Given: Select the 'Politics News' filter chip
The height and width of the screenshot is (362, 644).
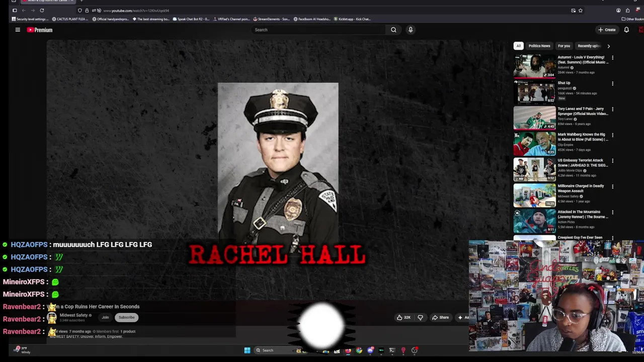Looking at the screenshot, I should [539, 46].
